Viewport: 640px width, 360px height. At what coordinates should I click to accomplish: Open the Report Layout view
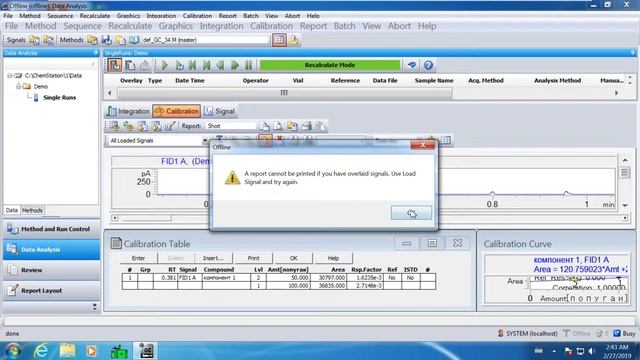point(51,290)
